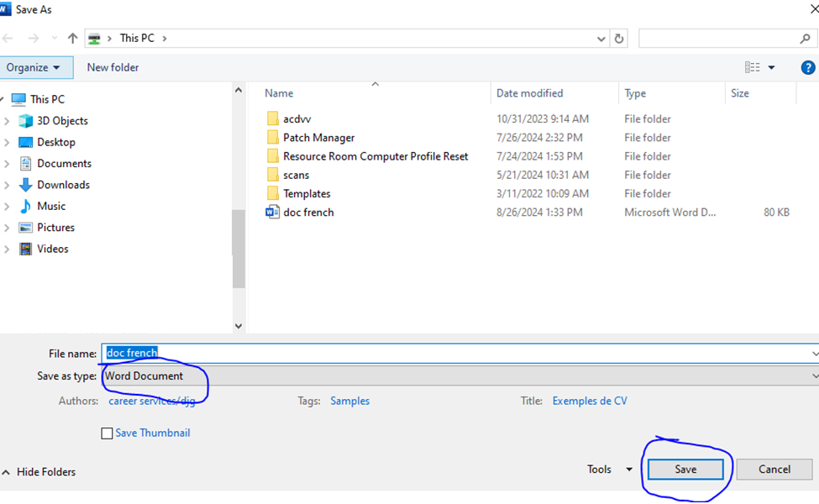Click the Save button
Image resolution: width=819 pixels, height=504 pixels.
(x=685, y=470)
